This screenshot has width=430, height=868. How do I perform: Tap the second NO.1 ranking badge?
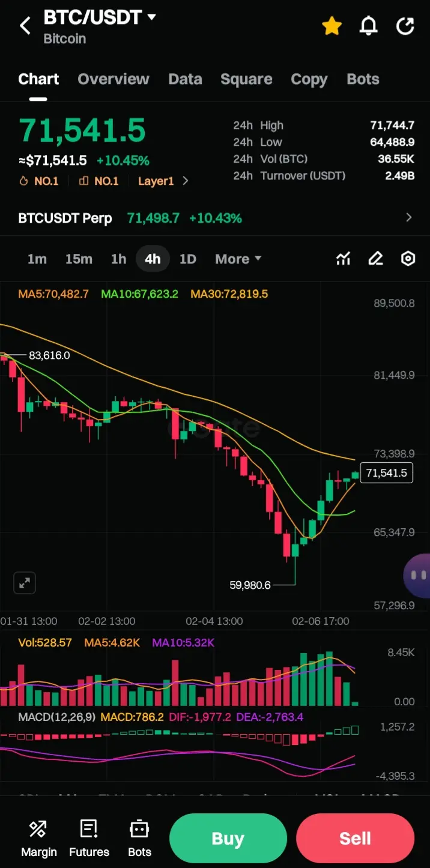(x=98, y=181)
